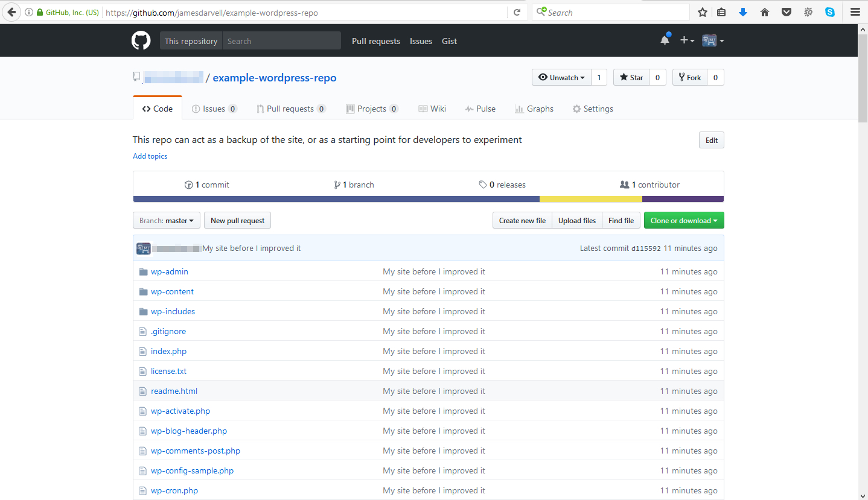
Task: Open the wp-content folder icon
Action: (x=143, y=291)
